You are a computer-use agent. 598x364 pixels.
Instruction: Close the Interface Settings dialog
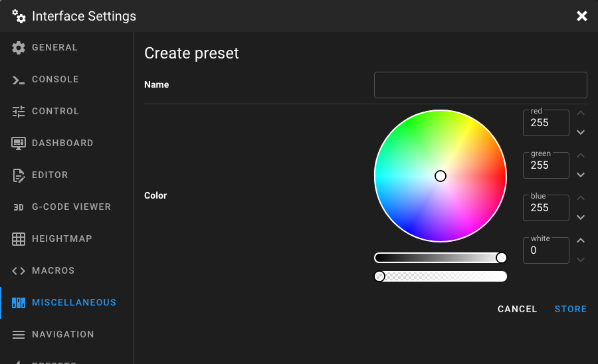581,16
